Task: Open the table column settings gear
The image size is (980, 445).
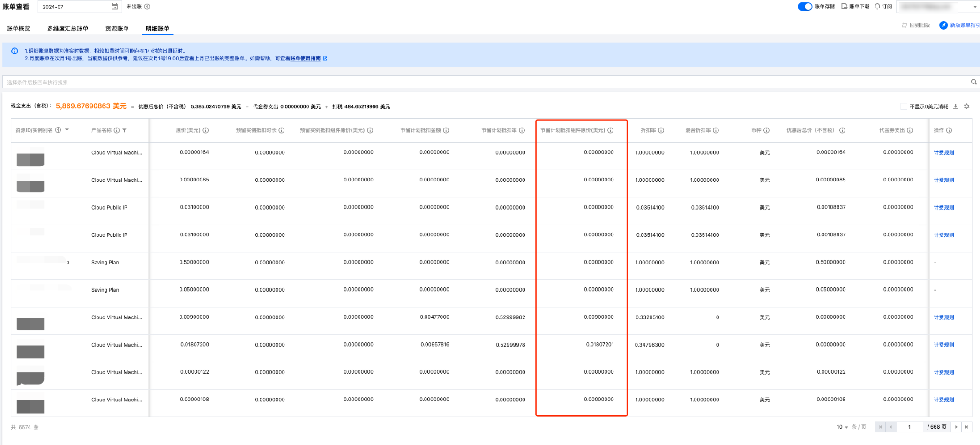Action: point(967,106)
